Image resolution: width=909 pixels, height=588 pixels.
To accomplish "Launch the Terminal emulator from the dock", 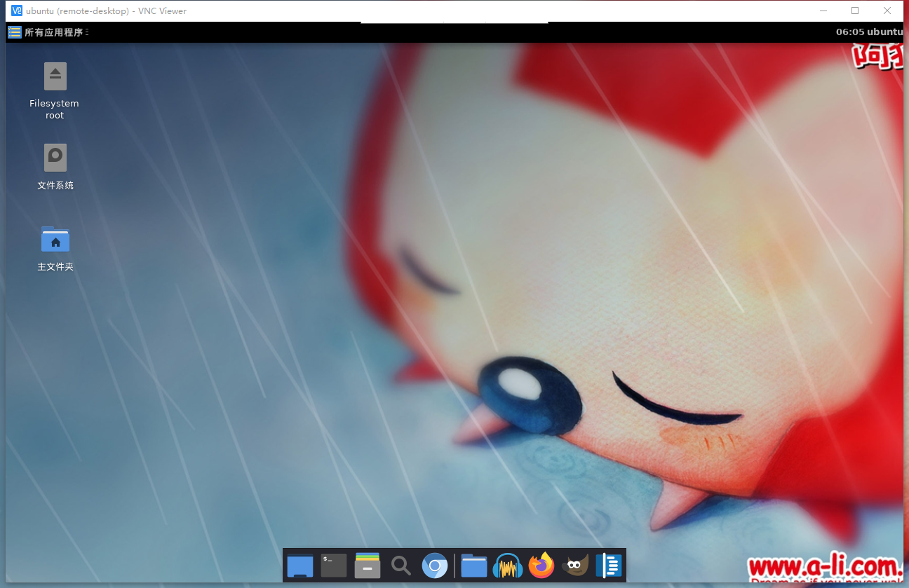I will pos(334,566).
